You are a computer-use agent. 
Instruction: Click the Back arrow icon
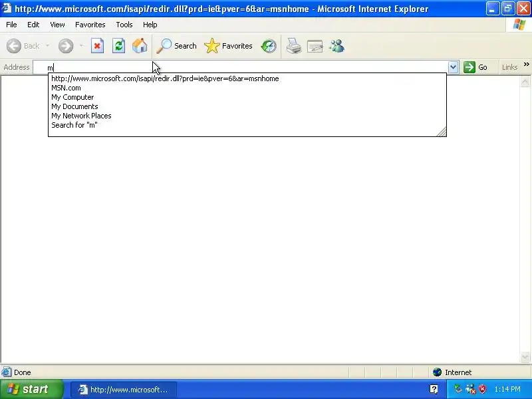point(14,46)
